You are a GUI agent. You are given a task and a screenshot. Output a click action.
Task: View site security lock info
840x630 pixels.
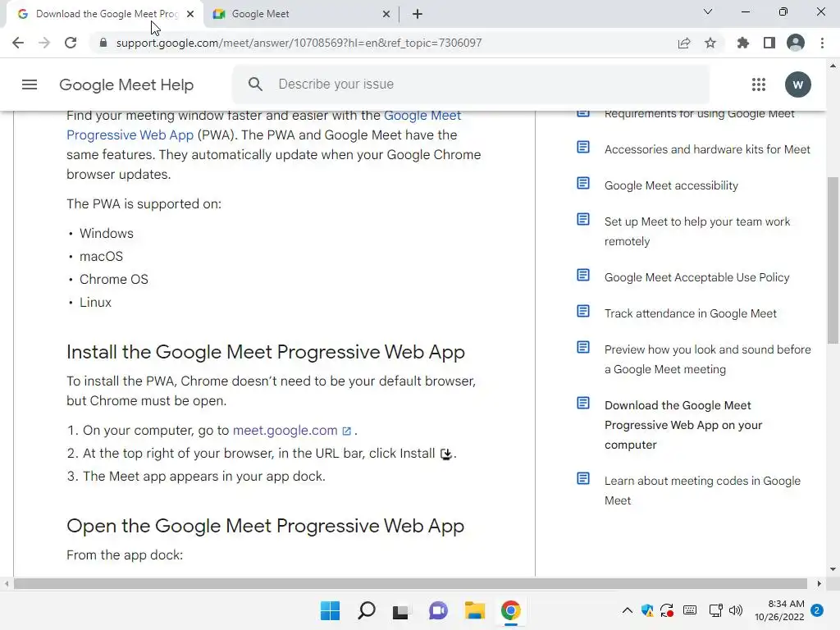point(103,43)
